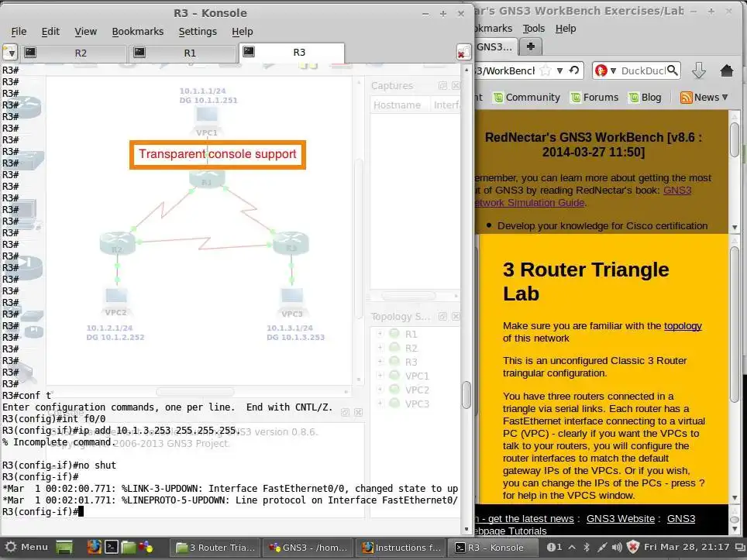
Task: Open file manager from taskbar launcher
Action: click(129, 547)
